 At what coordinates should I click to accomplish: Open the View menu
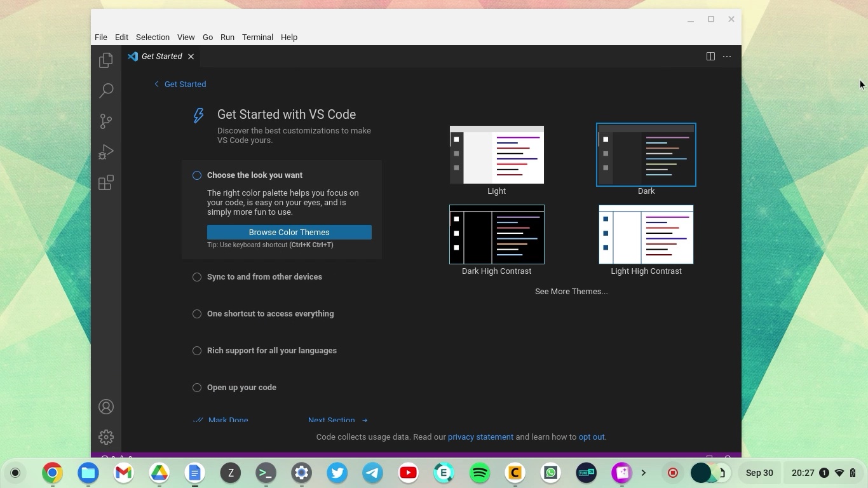click(x=186, y=37)
